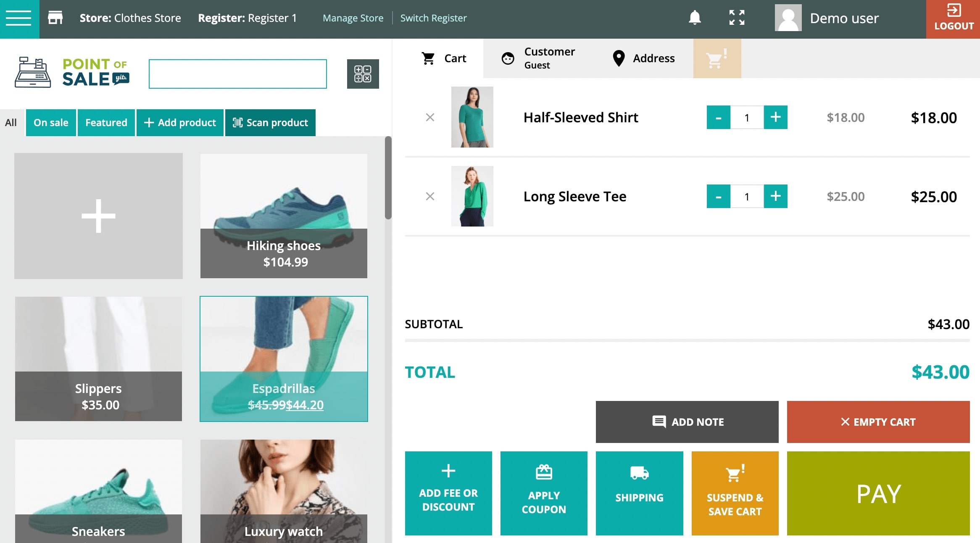This screenshot has width=980, height=543.
Task: Open notifications bell
Action: 695,18
